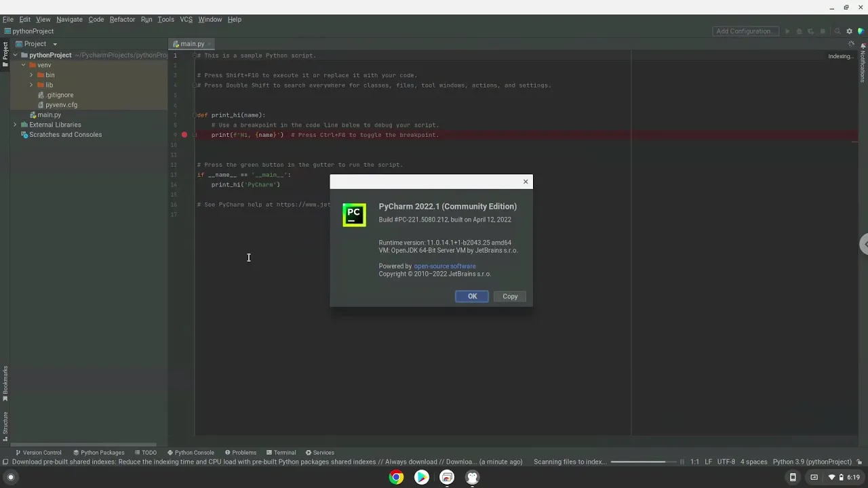Click OK in the About dialog
The image size is (868, 488).
coord(472,296)
